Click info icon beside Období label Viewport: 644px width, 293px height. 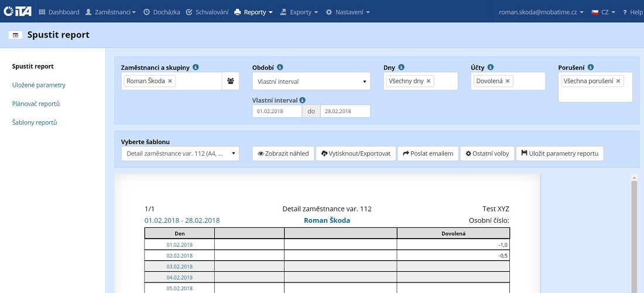pos(280,67)
